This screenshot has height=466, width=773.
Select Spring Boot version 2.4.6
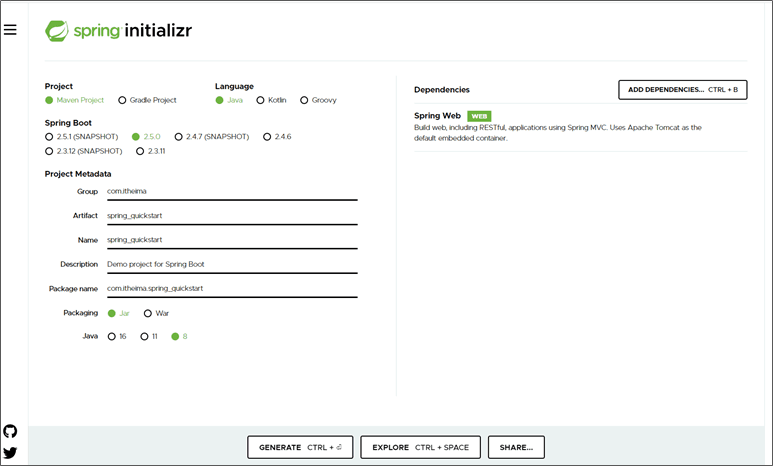[x=267, y=137]
